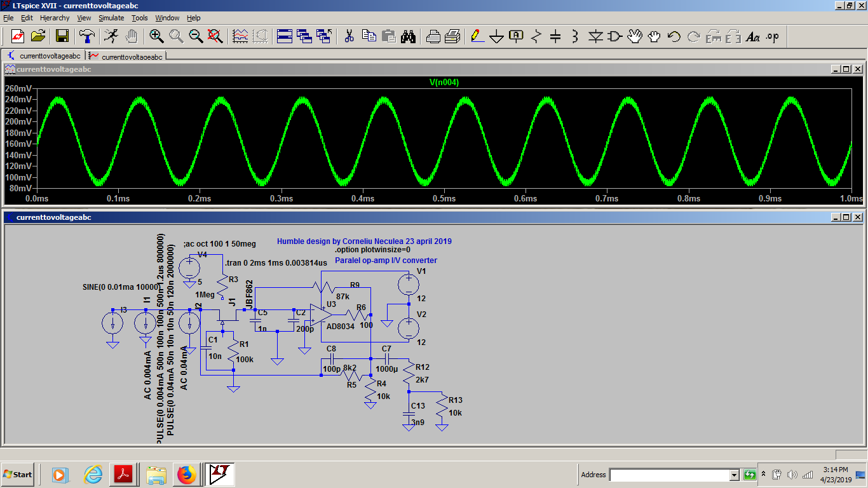
Task: Add a SPICE directive with .op icon
Action: (773, 36)
